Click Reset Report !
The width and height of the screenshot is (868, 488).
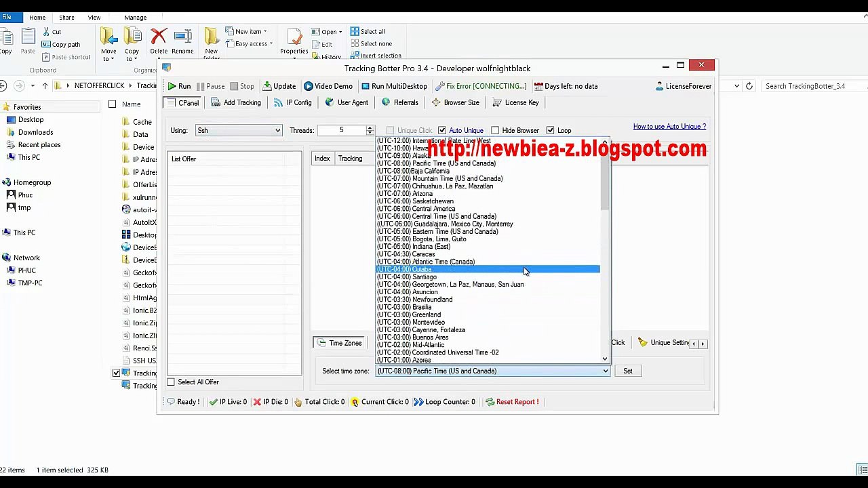coord(512,402)
